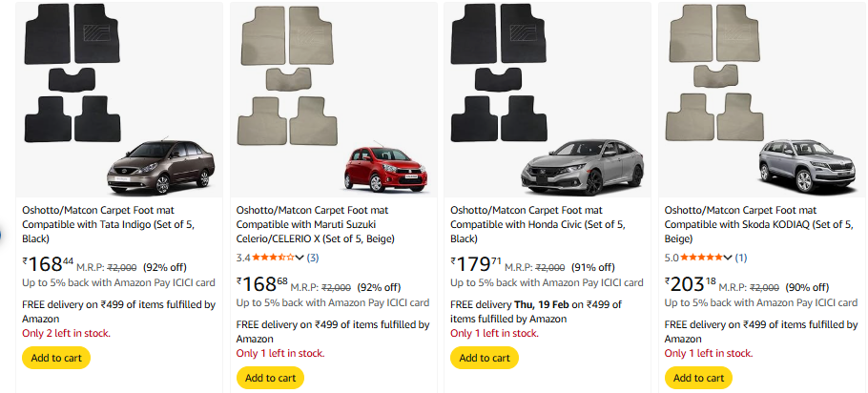Open the (3) reviews link for Celerio mat

(313, 258)
